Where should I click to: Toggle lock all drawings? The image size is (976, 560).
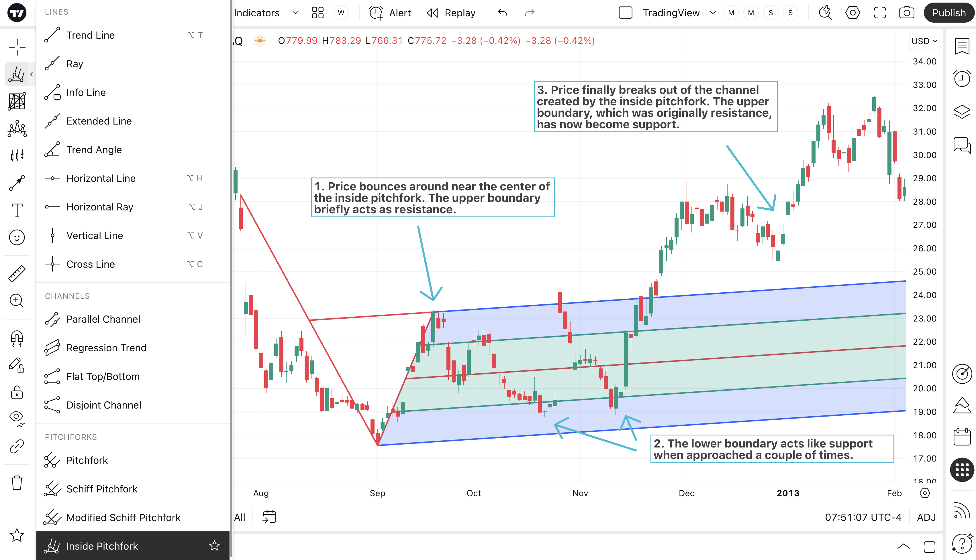click(17, 393)
